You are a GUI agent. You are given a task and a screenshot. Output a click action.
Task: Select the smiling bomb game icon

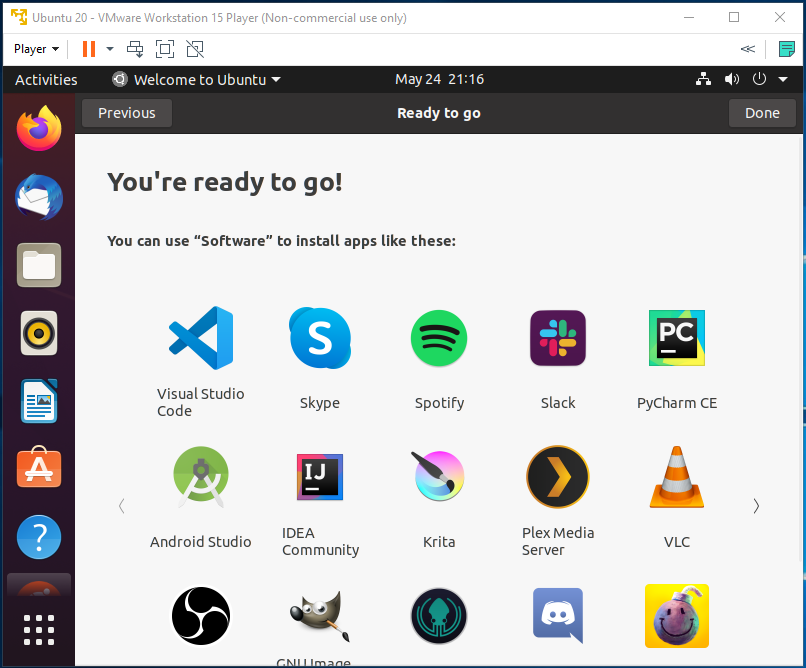(x=677, y=616)
